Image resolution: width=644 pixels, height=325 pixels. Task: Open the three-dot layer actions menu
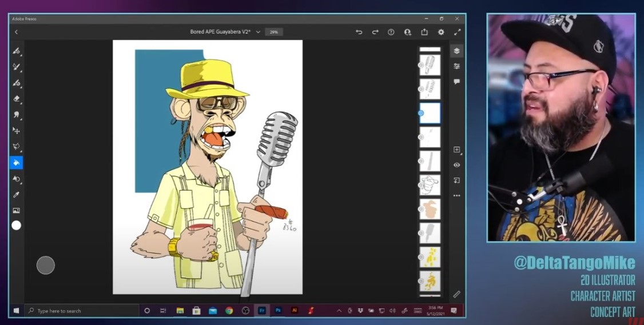(x=457, y=196)
